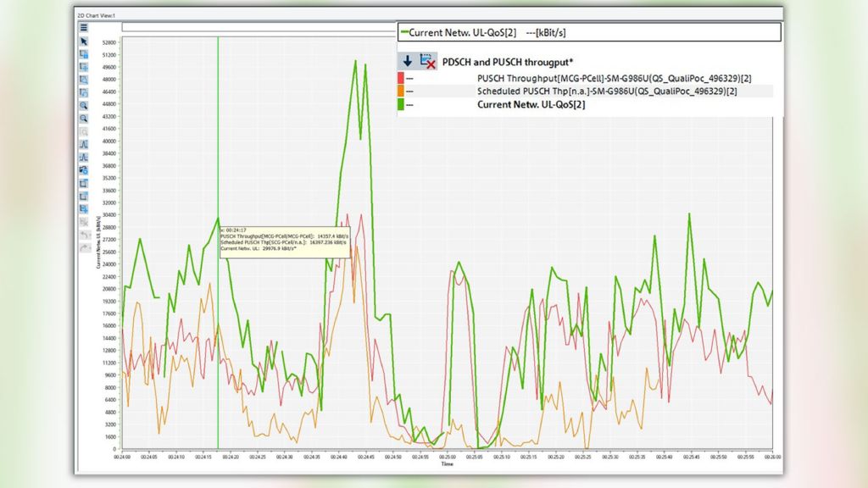Click the grayed-out undo arrow icon

[x=84, y=235]
